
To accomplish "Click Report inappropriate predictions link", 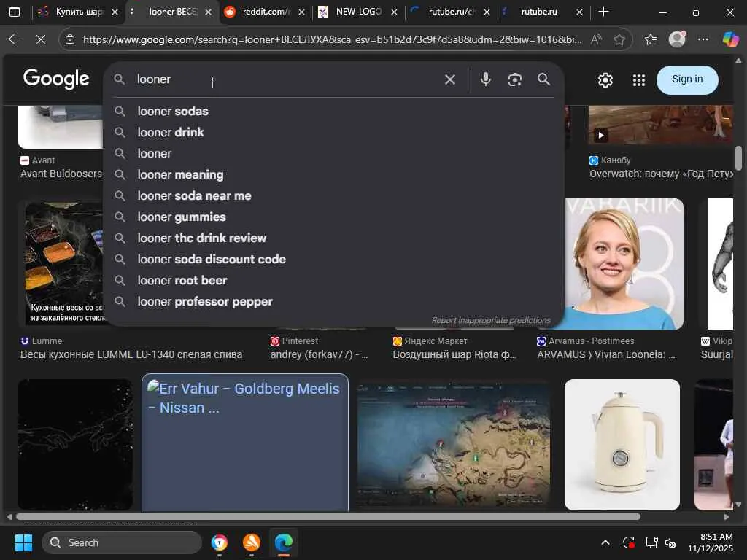I will [490, 320].
